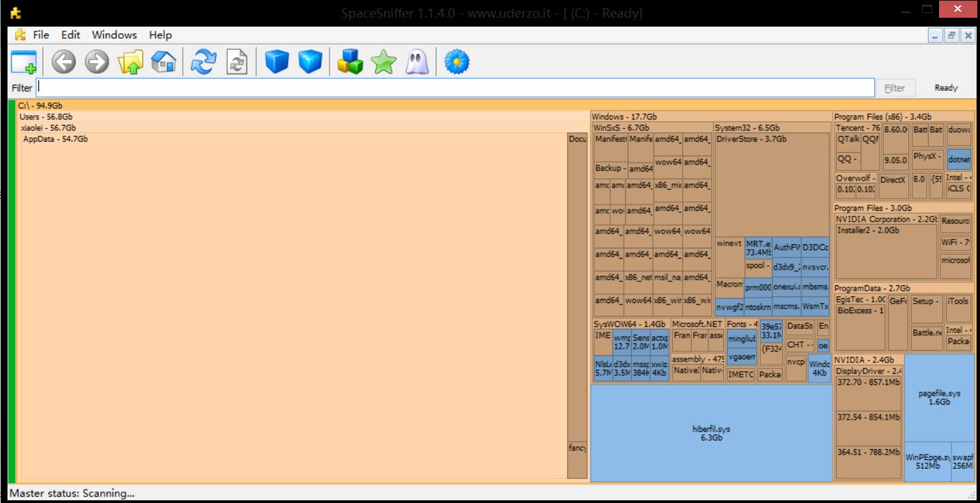Select the PhysX folder block
Viewport: 980px width, 503px height.
pos(928,160)
